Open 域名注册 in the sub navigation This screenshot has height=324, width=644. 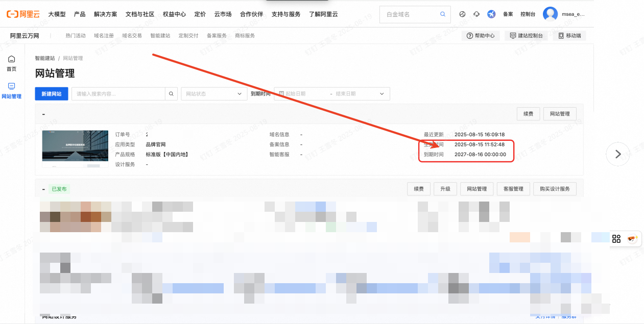[104, 36]
